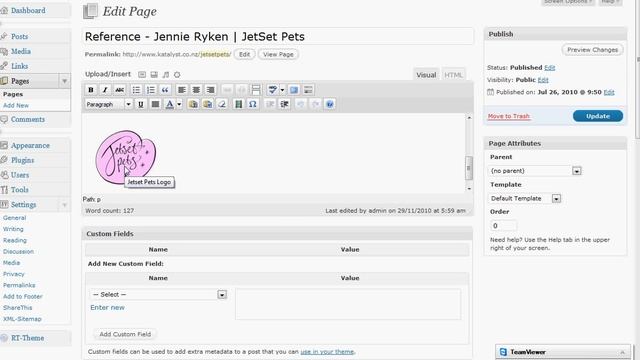Viewport: 640px width, 360px height.
Task: Click the page title input field
Action: 278,37
